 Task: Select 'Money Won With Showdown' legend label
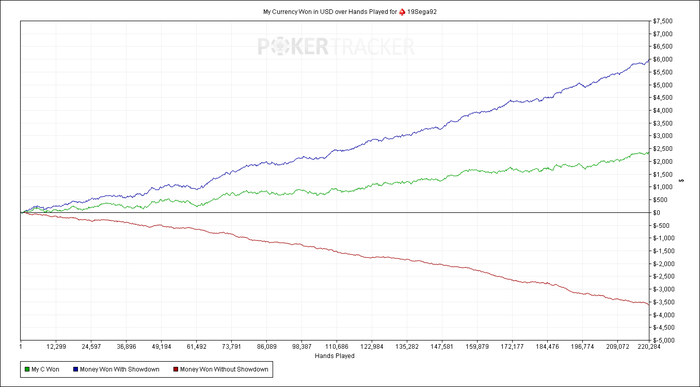pyautogui.click(x=119, y=370)
